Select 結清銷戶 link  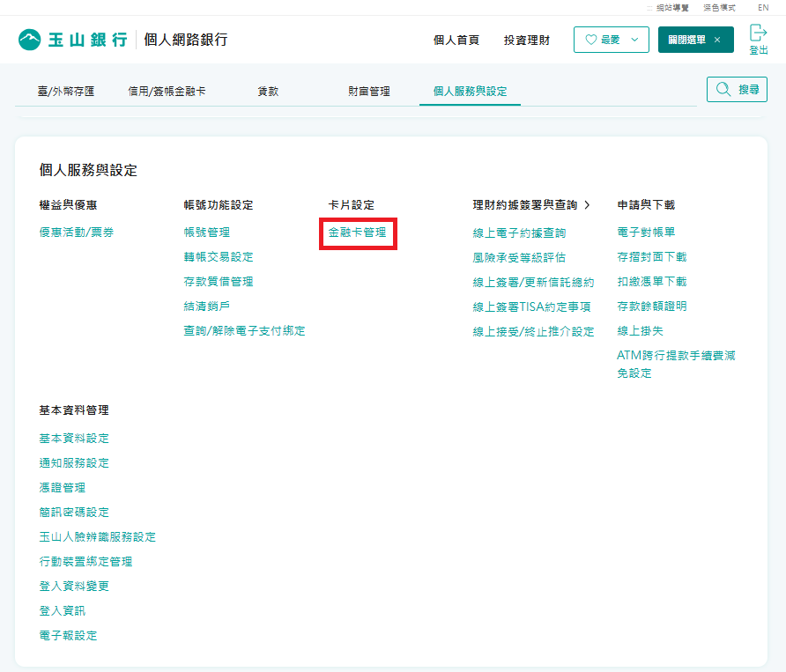click(x=207, y=306)
